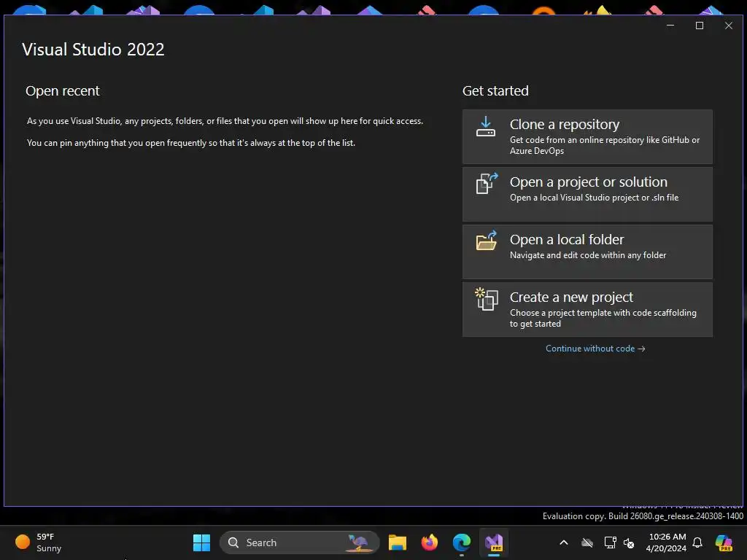Image resolution: width=747 pixels, height=560 pixels.
Task: Click the Visual Studio 2022 title text
Action: [93, 50]
